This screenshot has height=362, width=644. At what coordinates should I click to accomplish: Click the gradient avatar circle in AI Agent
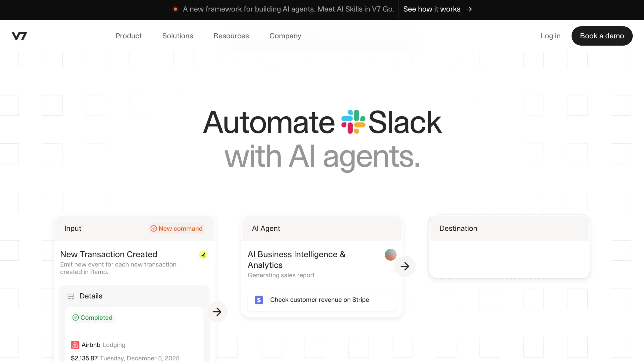coord(390,255)
